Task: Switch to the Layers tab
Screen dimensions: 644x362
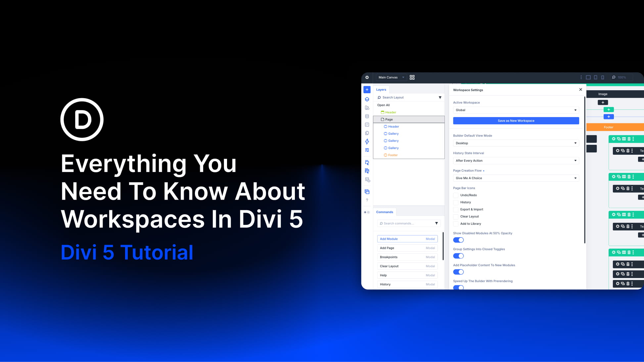Action: tap(381, 90)
